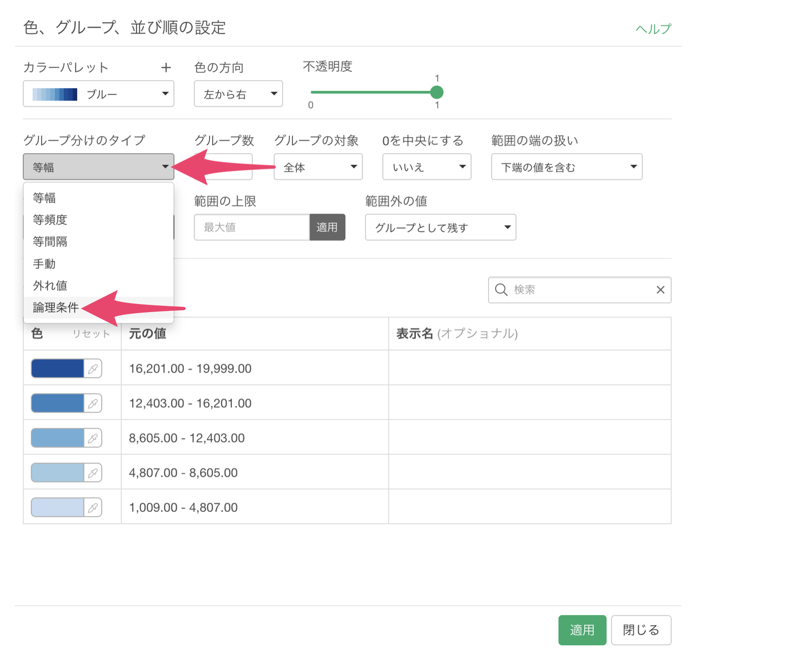The height and width of the screenshot is (652, 812).
Task: Click eyedropper icon for 12,403.00 - 16,201.00 row
Action: coord(93,403)
